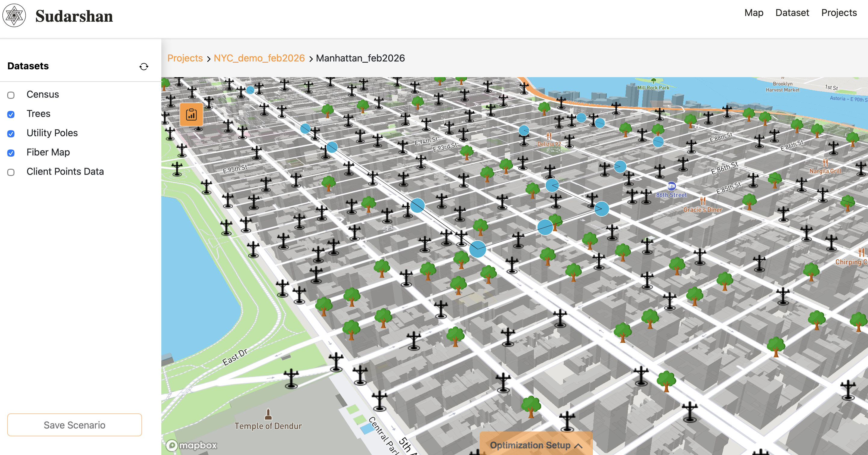Disable the Trees dataset checkbox
868x455 pixels.
pos(11,114)
